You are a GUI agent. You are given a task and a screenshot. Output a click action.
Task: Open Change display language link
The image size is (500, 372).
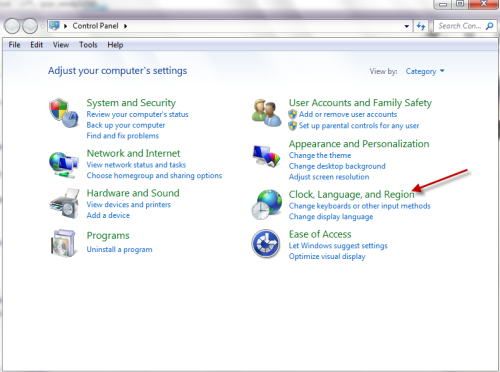click(x=331, y=217)
